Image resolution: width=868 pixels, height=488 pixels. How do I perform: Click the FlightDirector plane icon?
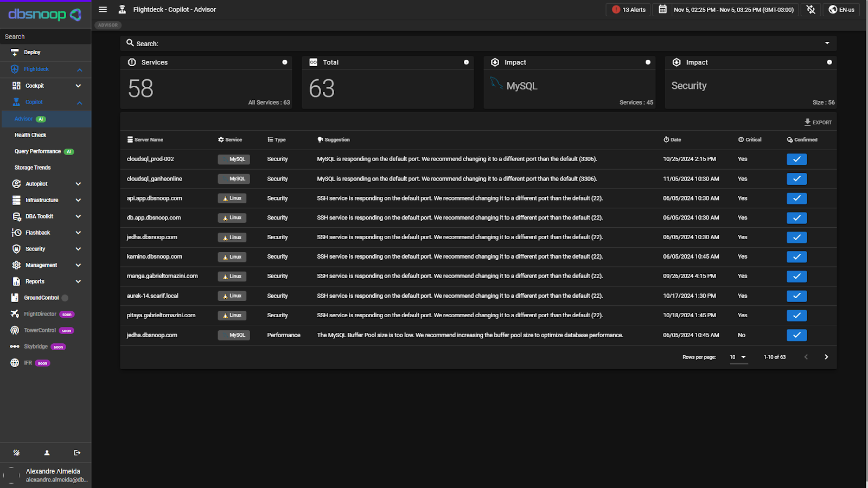15,314
